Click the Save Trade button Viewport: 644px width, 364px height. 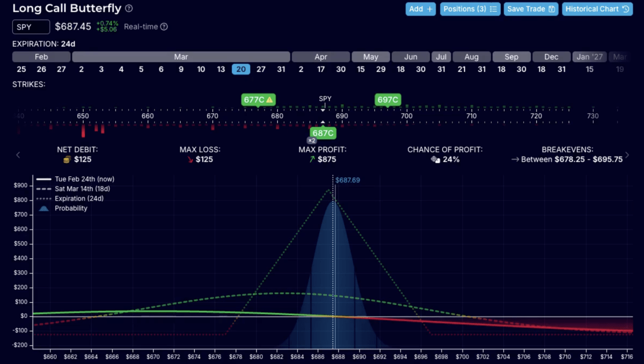(531, 9)
